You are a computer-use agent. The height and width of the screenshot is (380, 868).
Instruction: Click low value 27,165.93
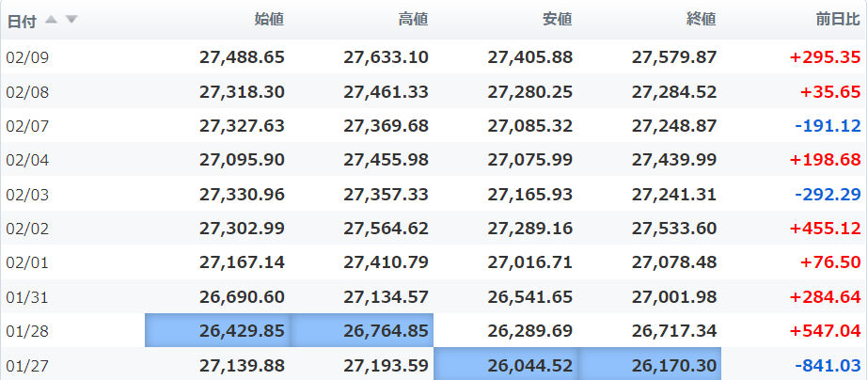click(529, 194)
